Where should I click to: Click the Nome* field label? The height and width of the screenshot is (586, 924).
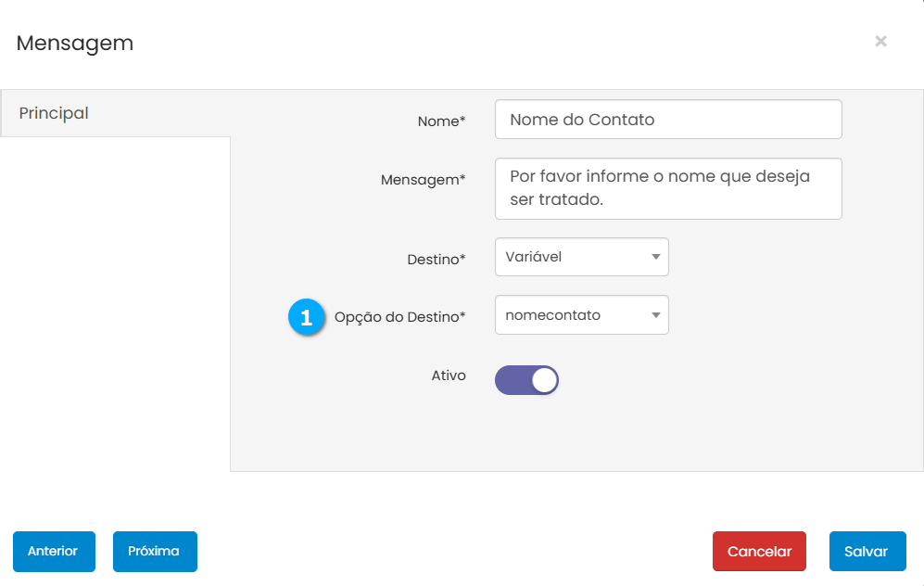click(x=441, y=121)
